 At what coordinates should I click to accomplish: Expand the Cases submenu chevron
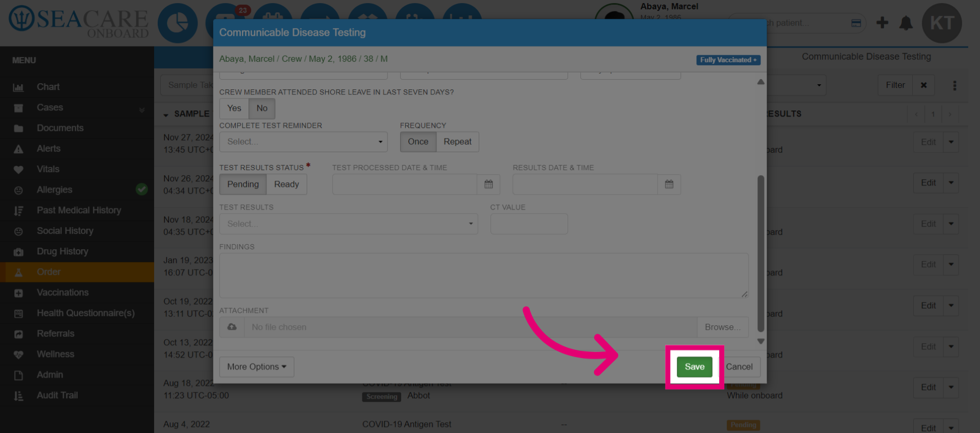coord(142,109)
